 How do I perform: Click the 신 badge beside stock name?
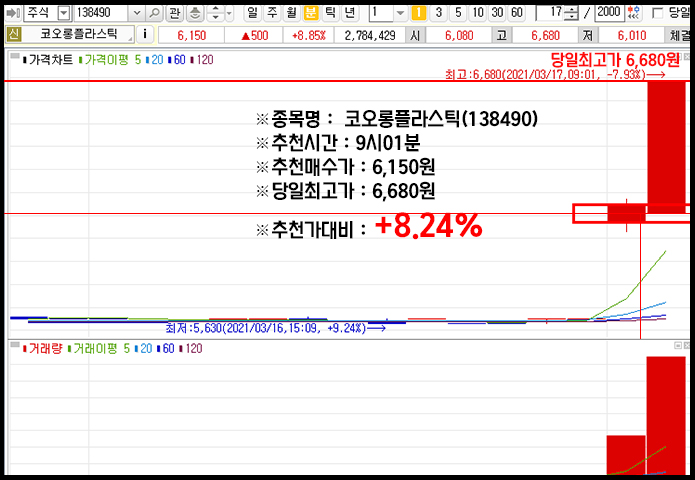pyautogui.click(x=13, y=34)
